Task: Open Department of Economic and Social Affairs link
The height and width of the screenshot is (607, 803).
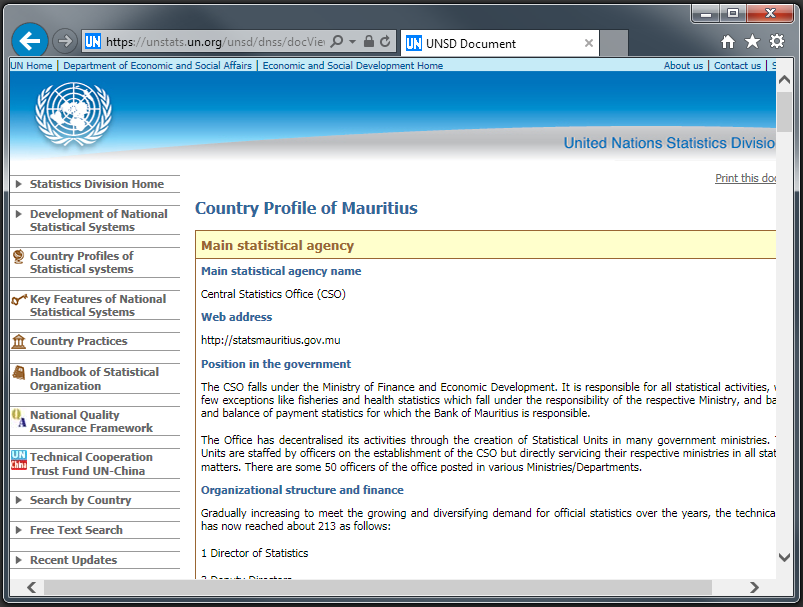Action: pos(157,66)
